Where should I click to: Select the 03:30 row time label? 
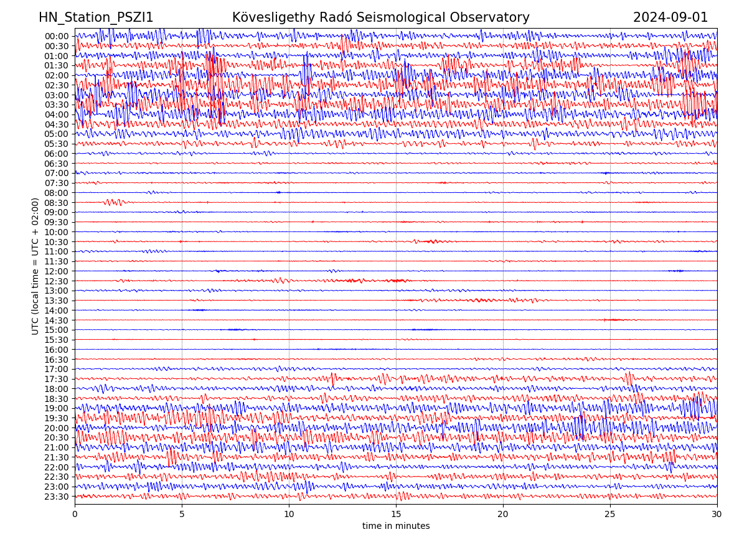(57, 105)
